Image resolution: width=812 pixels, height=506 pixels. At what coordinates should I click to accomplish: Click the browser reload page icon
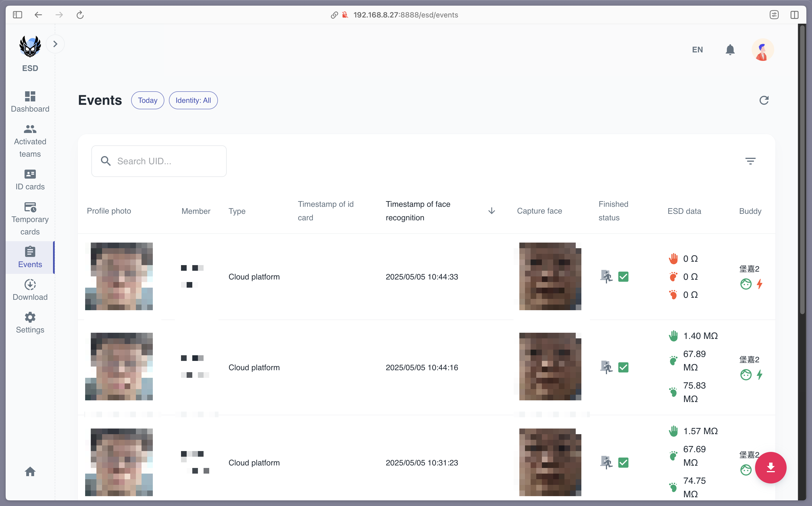coord(80,15)
